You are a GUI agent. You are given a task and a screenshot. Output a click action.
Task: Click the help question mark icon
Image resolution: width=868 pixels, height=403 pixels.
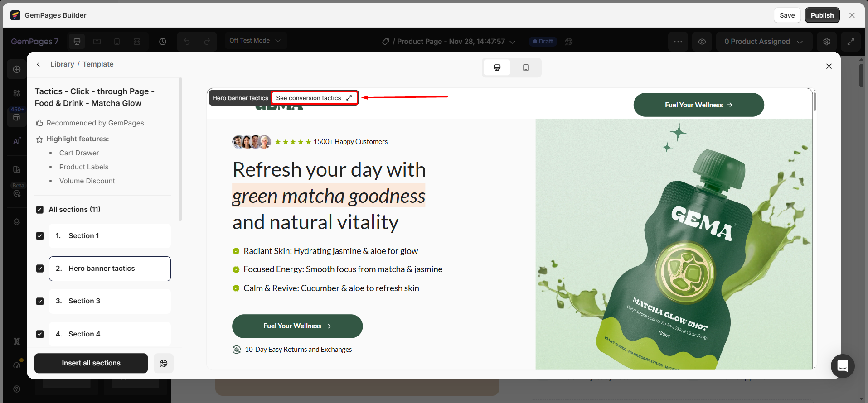coord(17,389)
